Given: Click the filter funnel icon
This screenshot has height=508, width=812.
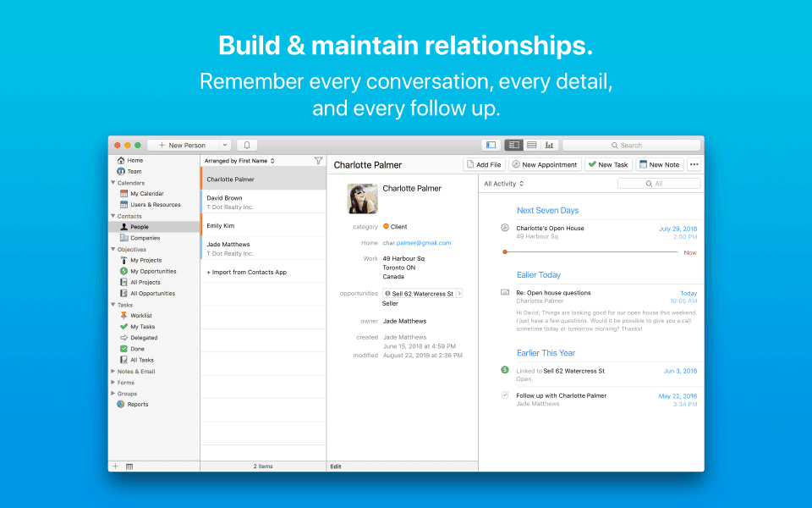Looking at the screenshot, I should [x=318, y=160].
